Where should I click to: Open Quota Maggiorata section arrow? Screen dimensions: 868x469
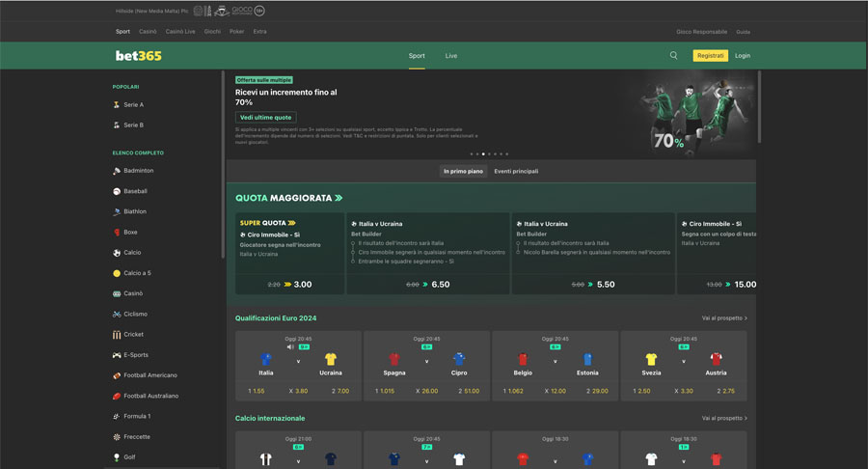[339, 198]
